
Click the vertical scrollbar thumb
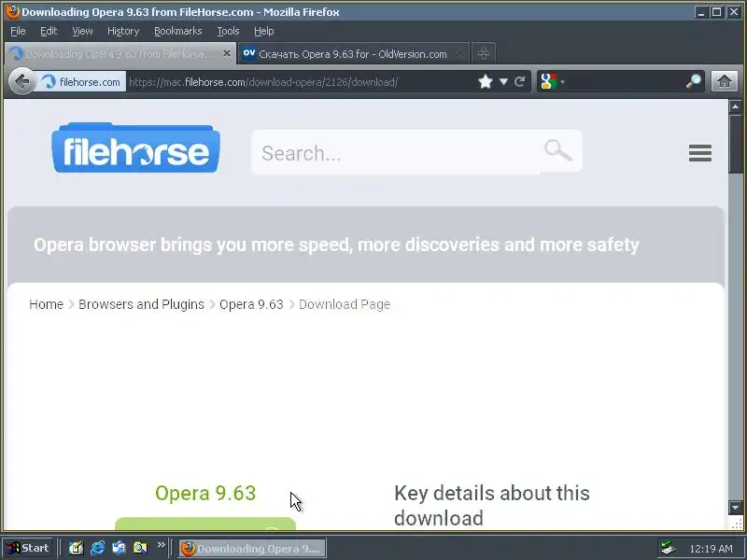point(735,144)
